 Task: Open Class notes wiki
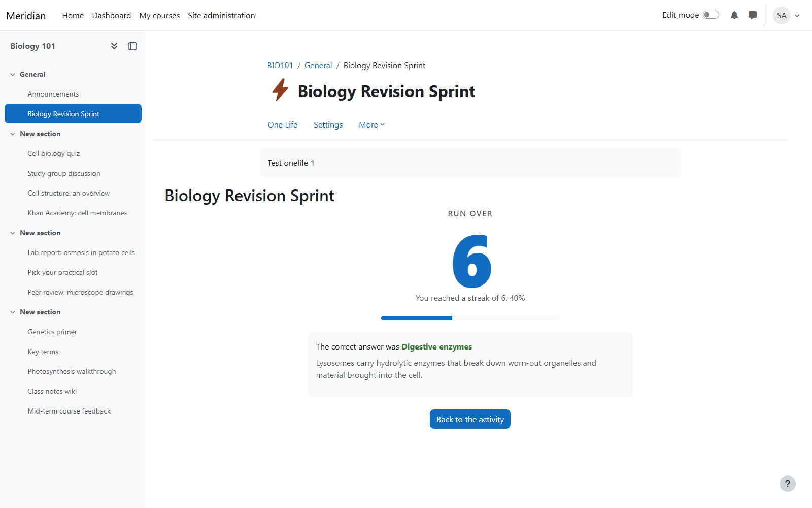point(52,391)
